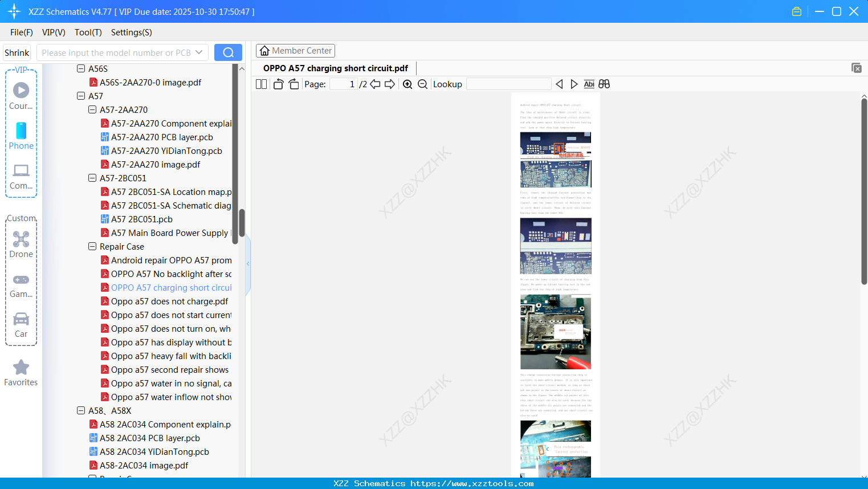Open the Tool(T) menu
The image size is (868, 489).
pos(88,32)
